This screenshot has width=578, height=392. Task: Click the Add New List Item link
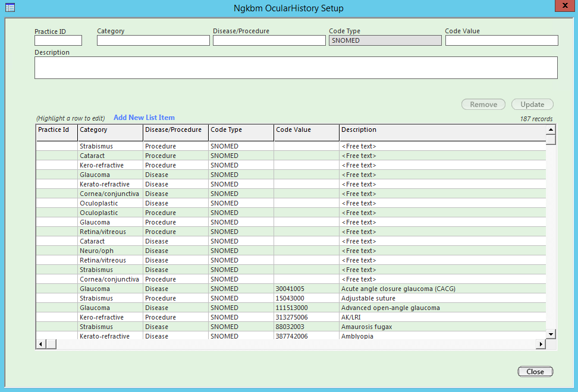coord(144,118)
